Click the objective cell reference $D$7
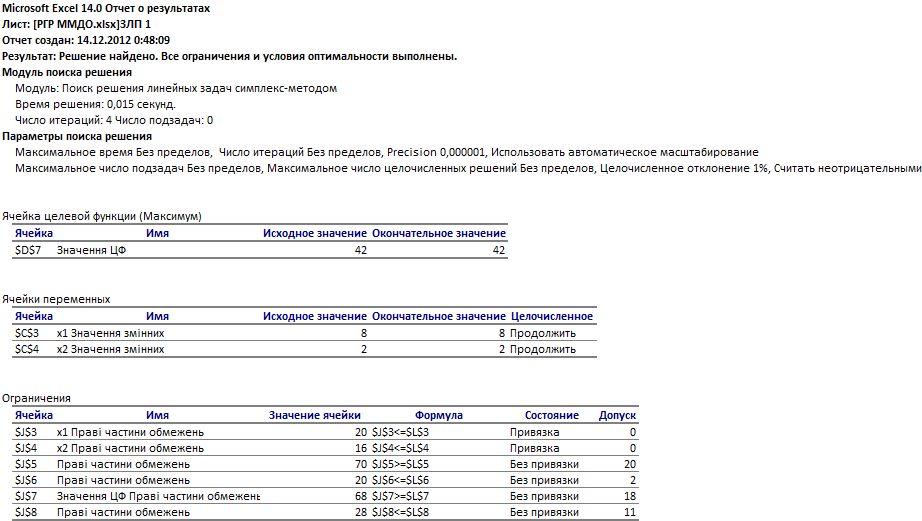 coord(28,250)
